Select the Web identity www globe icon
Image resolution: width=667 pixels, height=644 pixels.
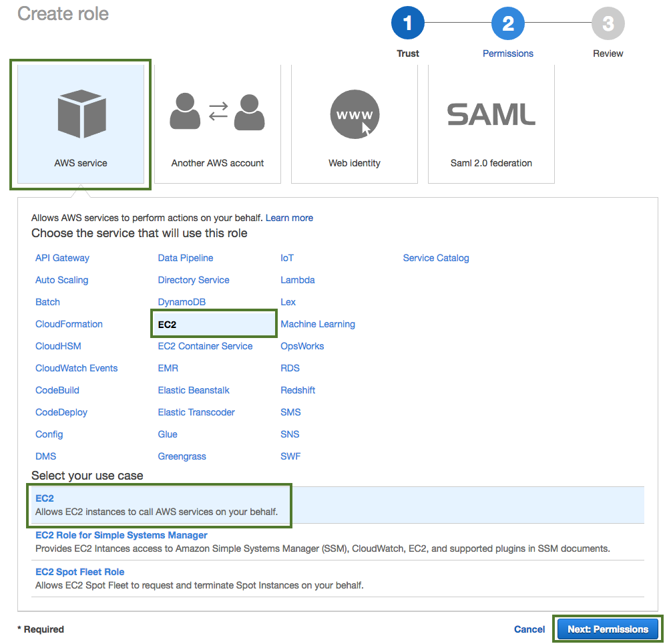click(355, 114)
